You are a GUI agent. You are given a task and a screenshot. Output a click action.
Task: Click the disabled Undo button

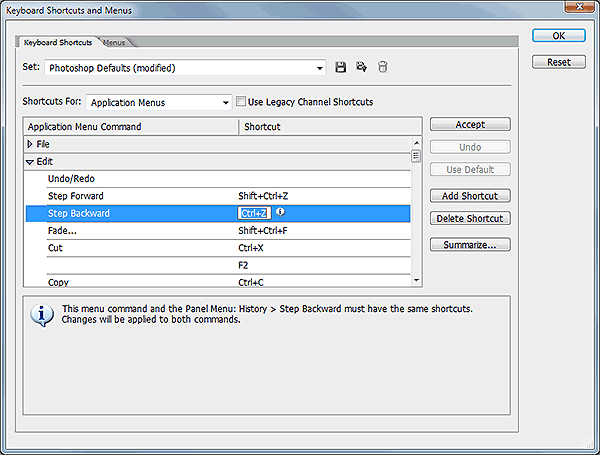pyautogui.click(x=470, y=147)
